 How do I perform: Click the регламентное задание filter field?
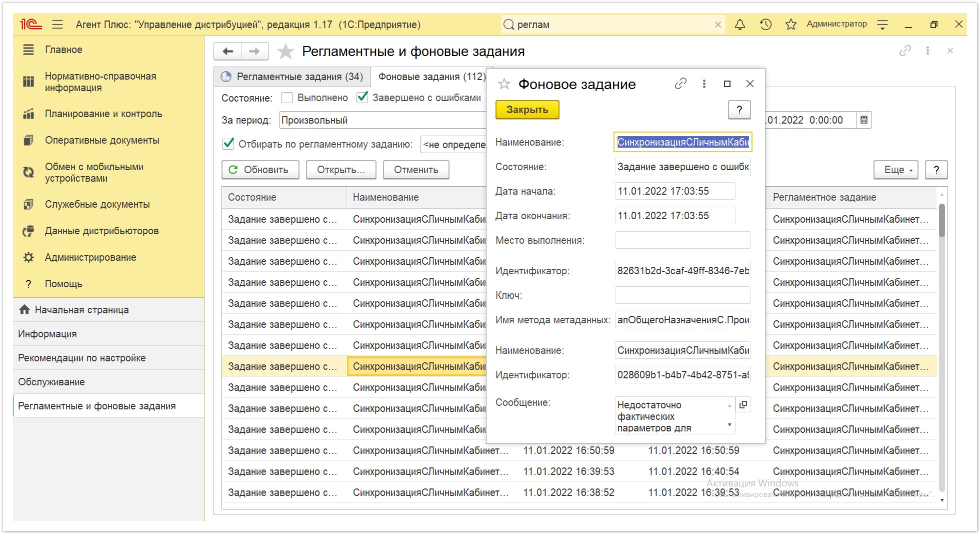point(453,145)
